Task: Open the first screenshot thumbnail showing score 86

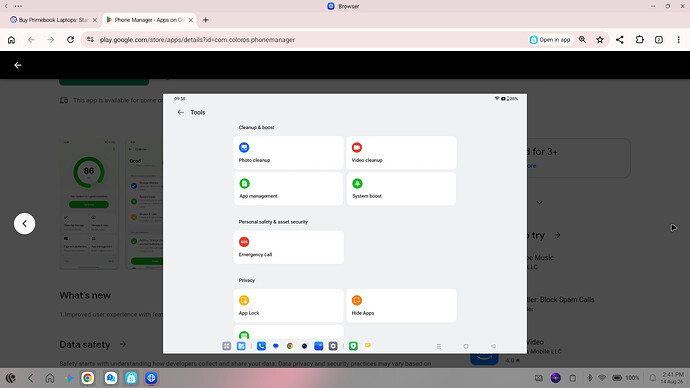Action: point(89,204)
